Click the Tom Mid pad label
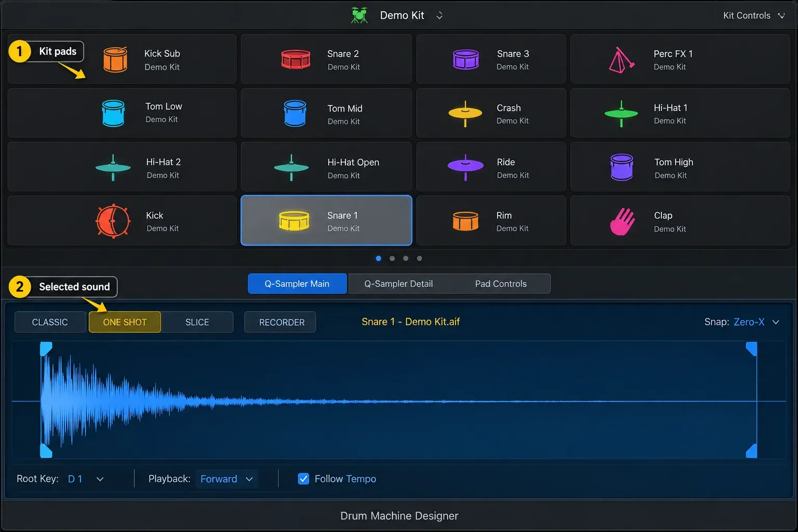The width and height of the screenshot is (798, 532). [x=345, y=108]
